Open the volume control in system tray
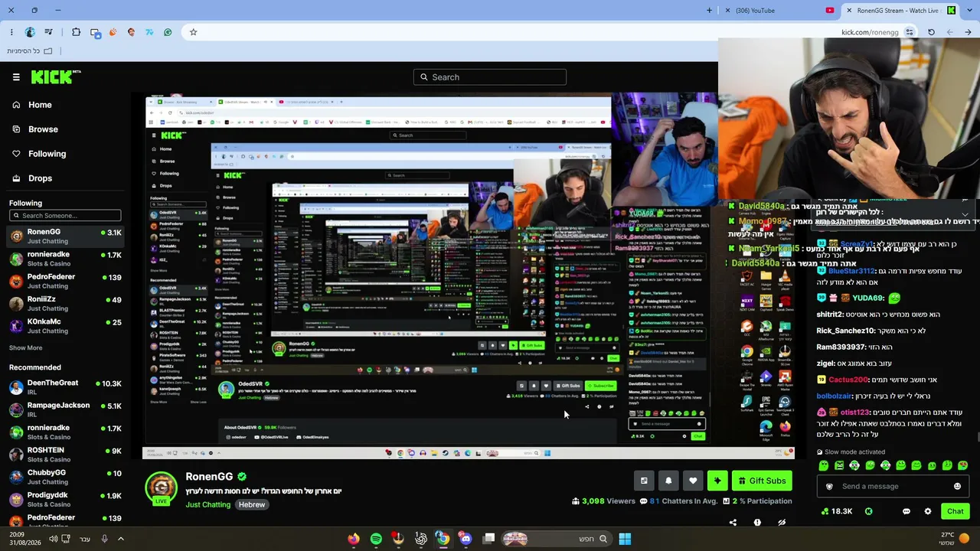 tap(54, 539)
